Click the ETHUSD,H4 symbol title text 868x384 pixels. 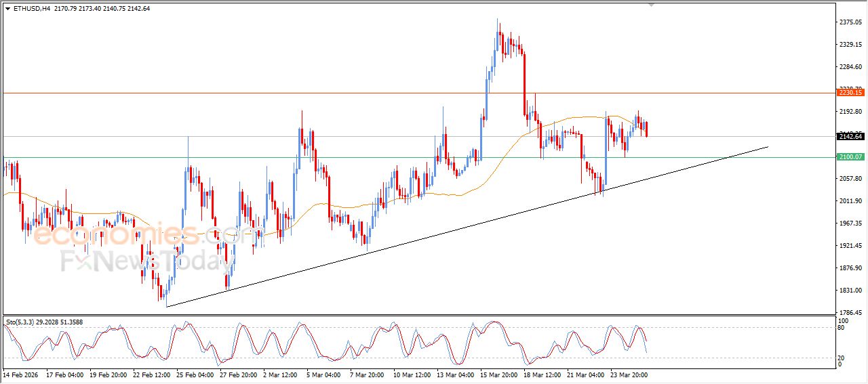(31, 9)
